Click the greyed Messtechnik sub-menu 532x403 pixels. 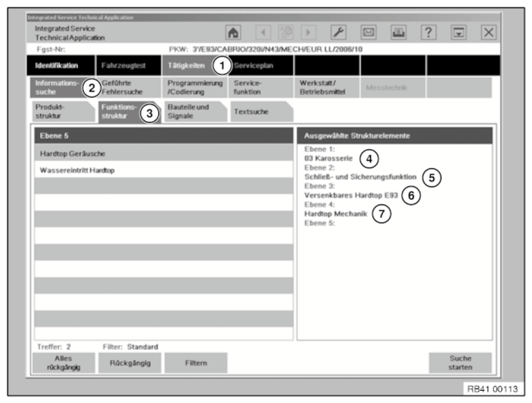[x=392, y=87]
